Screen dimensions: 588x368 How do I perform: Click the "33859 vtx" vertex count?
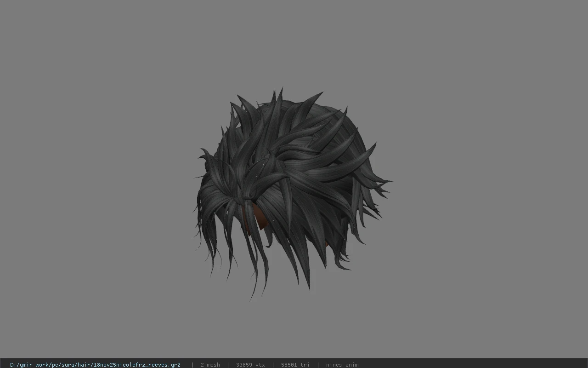(250, 365)
